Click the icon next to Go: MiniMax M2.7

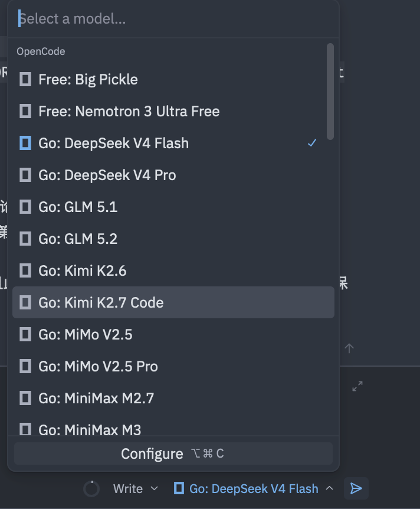coord(25,398)
